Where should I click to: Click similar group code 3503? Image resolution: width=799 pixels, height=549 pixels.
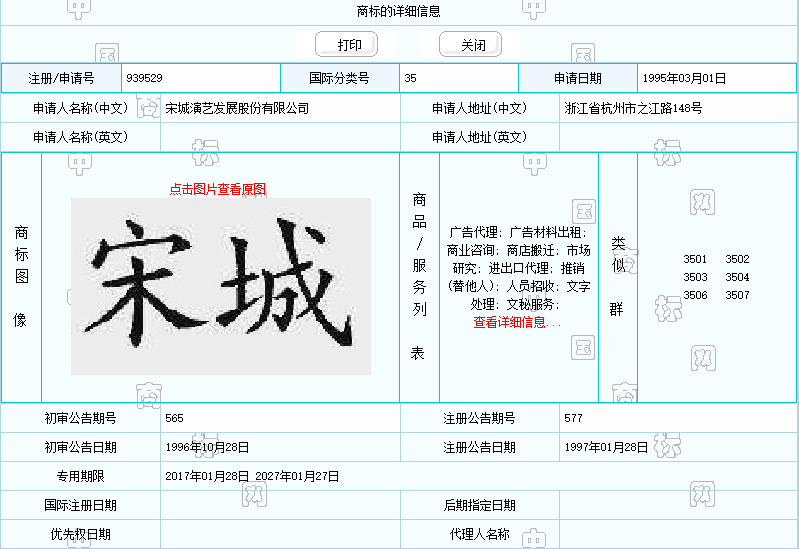tap(695, 277)
